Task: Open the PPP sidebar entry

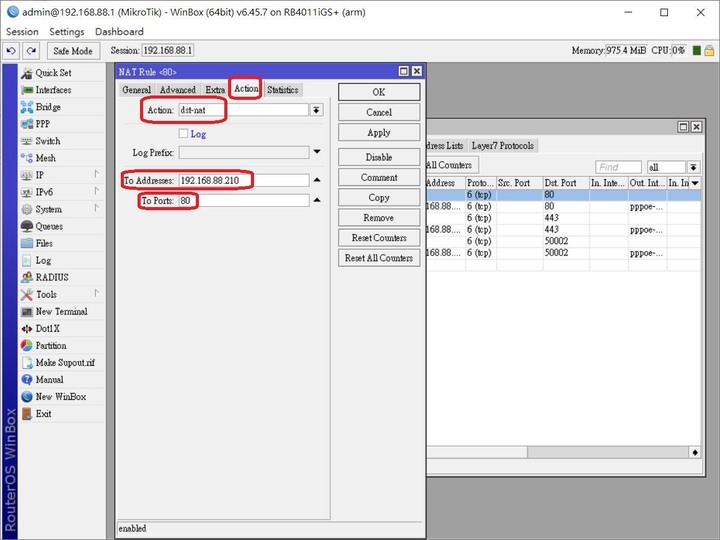Action: (62, 124)
